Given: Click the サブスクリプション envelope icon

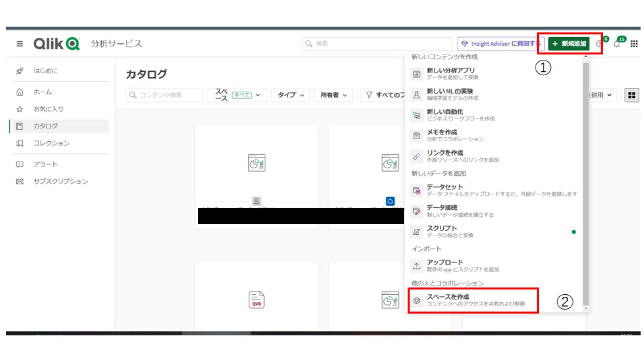Looking at the screenshot, I should 20,181.
